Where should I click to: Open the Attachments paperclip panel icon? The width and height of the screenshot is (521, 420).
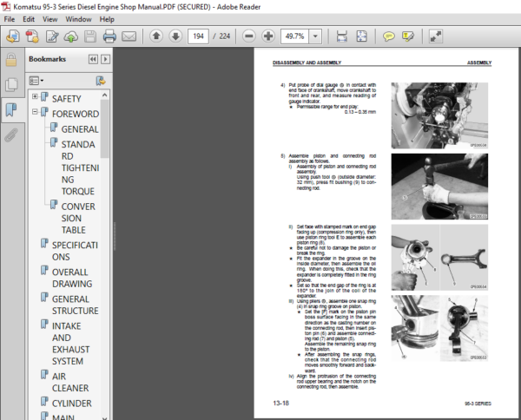click(11, 135)
